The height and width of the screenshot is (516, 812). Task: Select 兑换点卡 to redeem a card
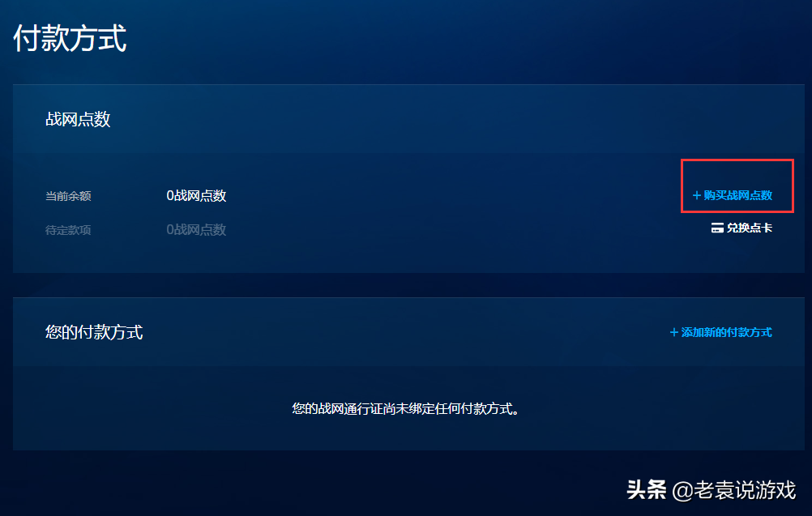[x=741, y=228]
